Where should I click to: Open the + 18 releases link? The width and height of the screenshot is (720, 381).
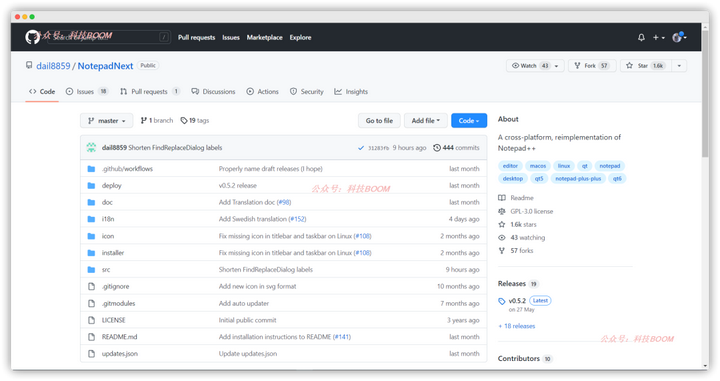(517, 326)
